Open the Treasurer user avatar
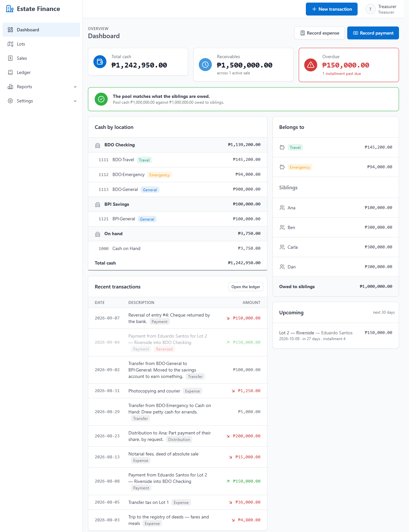409x532 pixels. (x=370, y=9)
